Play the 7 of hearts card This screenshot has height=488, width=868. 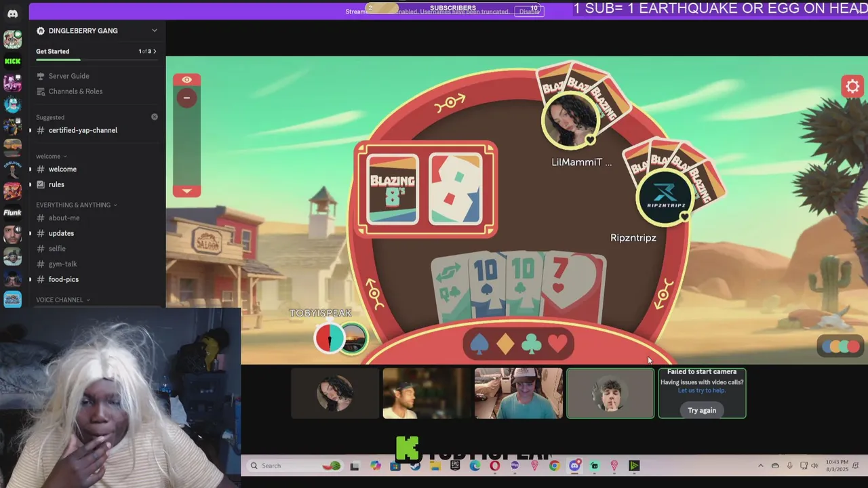[x=575, y=288]
